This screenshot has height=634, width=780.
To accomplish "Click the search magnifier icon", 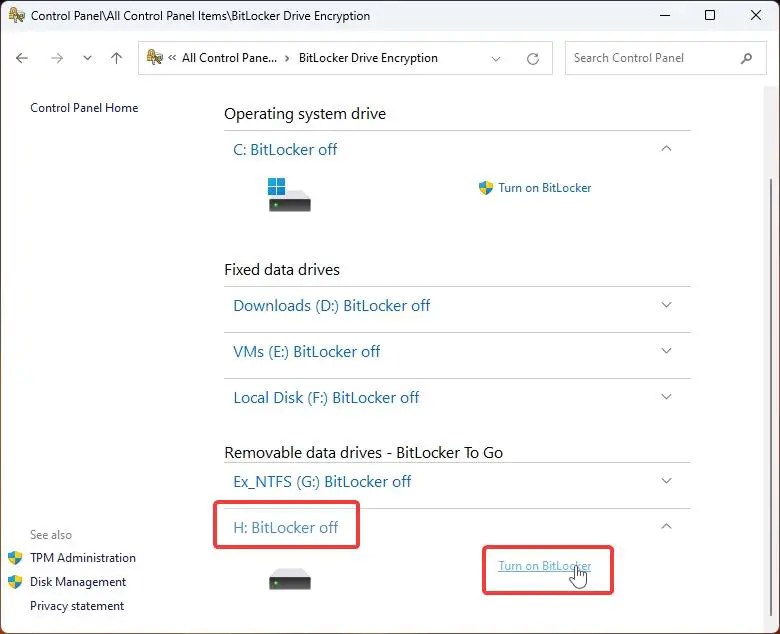I will (746, 58).
